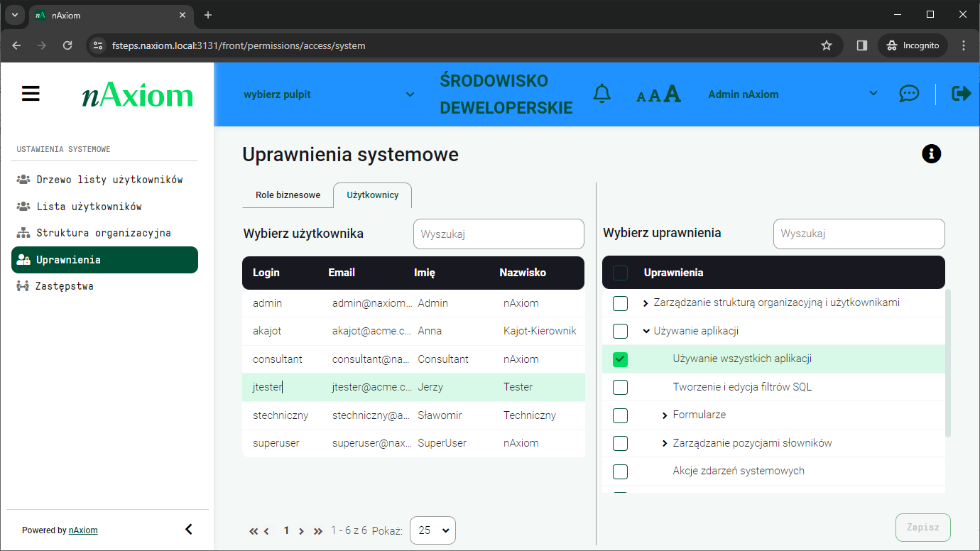Click the permissions list vertical scrollbar
980x551 pixels.
point(947,362)
